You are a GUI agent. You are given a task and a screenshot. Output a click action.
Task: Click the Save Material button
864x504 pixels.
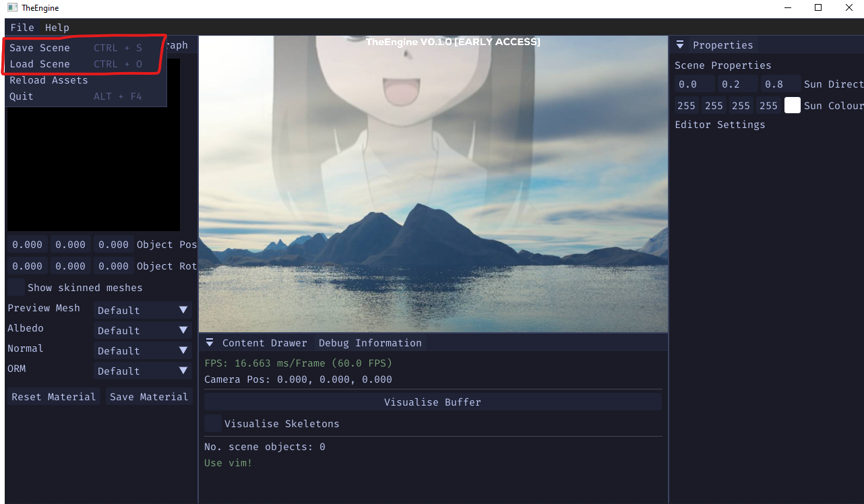(149, 397)
